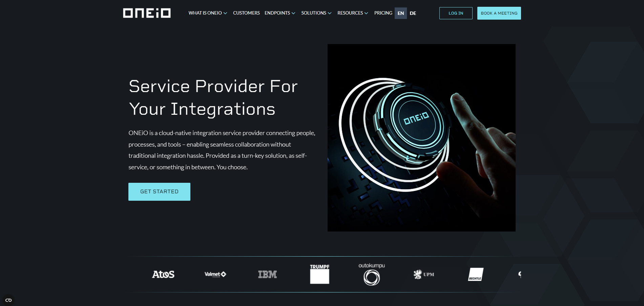
Task: Click the Get Started button
Action: click(159, 192)
